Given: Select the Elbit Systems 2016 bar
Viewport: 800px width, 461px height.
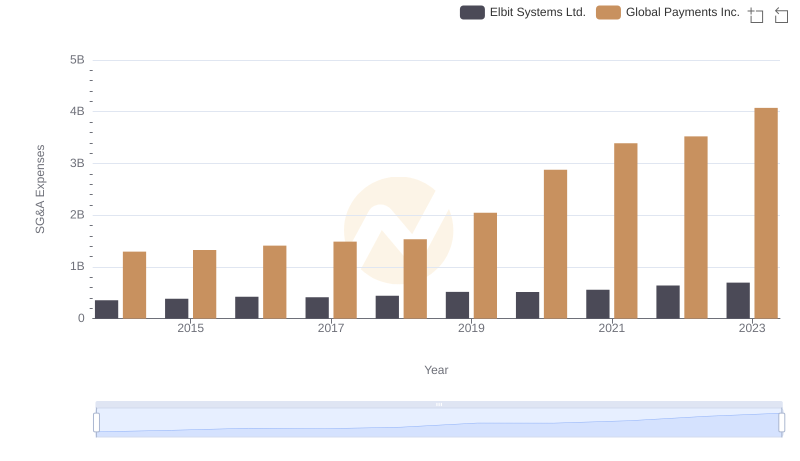Looking at the screenshot, I should tap(247, 308).
